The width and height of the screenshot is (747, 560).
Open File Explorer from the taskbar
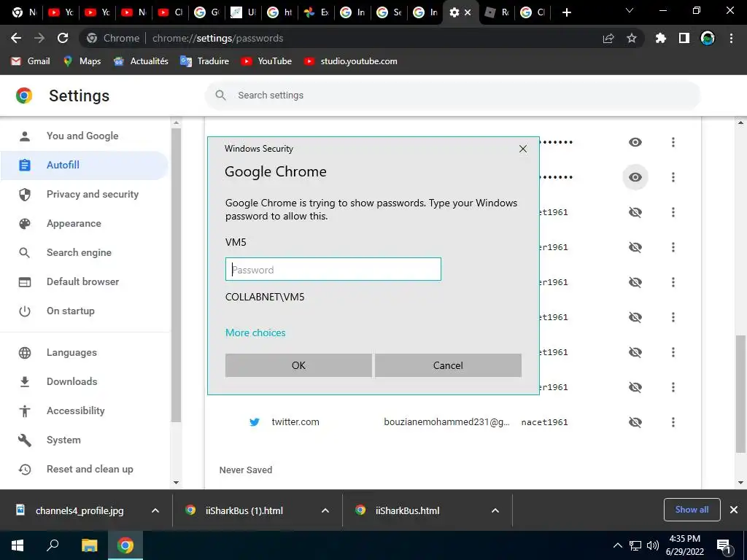pyautogui.click(x=89, y=545)
